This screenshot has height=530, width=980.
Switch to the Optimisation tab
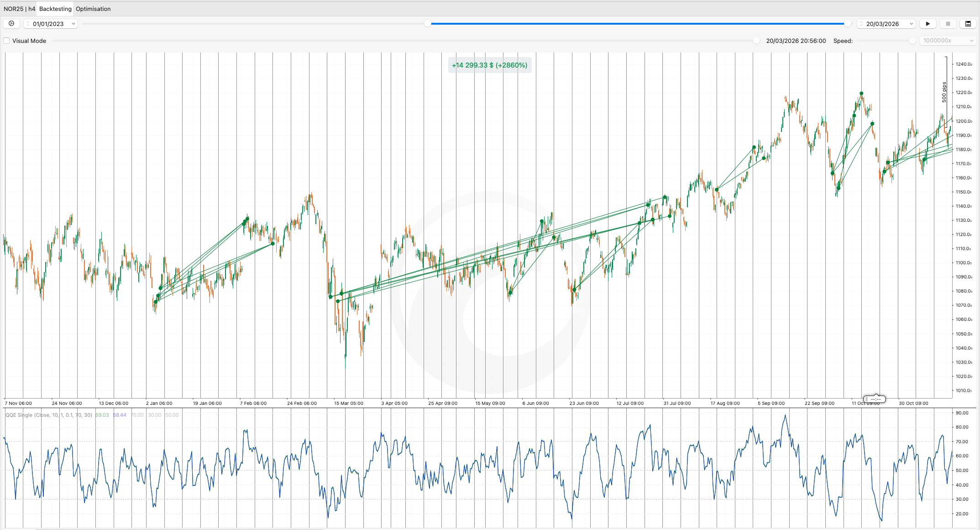click(x=93, y=9)
